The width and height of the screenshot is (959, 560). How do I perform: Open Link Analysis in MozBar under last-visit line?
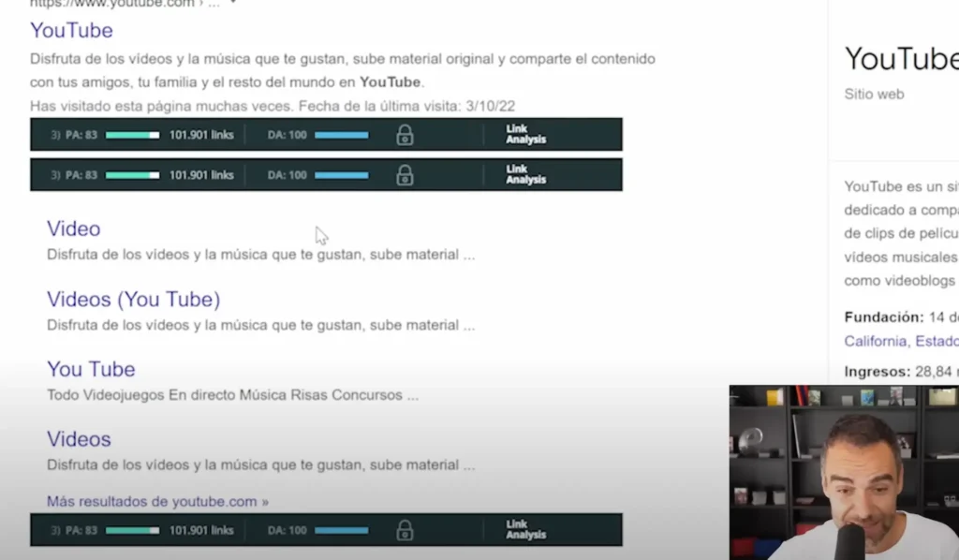525,135
